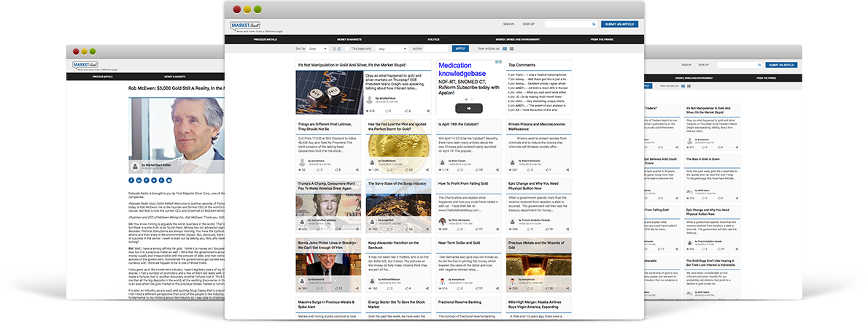Click the search magnifier icon in the front window
The height and width of the screenshot is (325, 868).
click(594, 24)
